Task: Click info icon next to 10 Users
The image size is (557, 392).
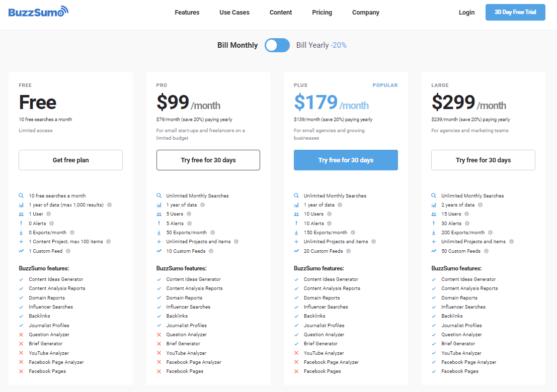Action: point(329,214)
